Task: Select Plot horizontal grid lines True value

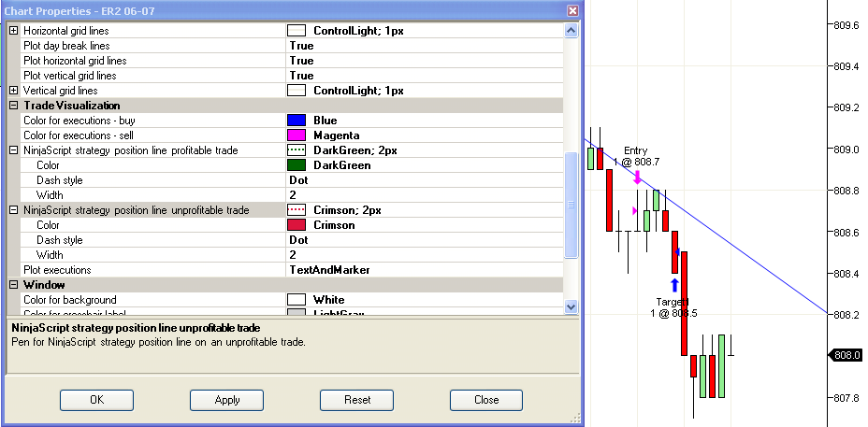Action: tap(302, 61)
